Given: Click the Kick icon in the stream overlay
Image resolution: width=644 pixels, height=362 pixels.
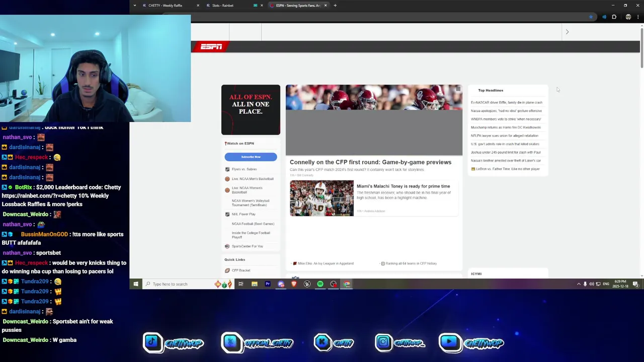Looking at the screenshot, I should pyautogui.click(x=323, y=342).
